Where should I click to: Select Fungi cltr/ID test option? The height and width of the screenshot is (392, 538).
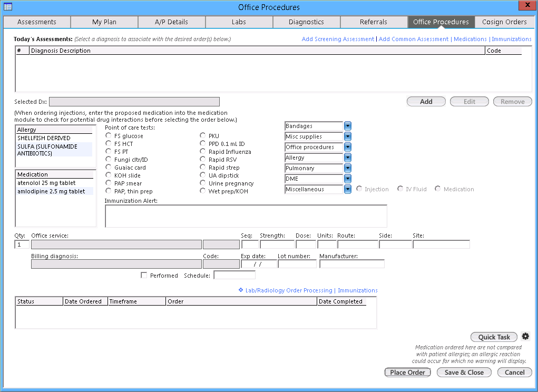pyautogui.click(x=109, y=159)
